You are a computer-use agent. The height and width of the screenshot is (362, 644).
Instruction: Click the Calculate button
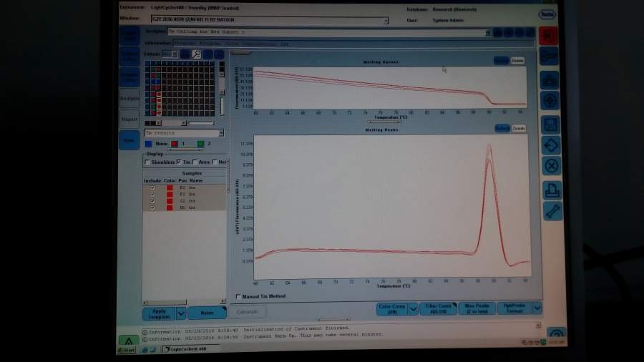click(x=247, y=312)
